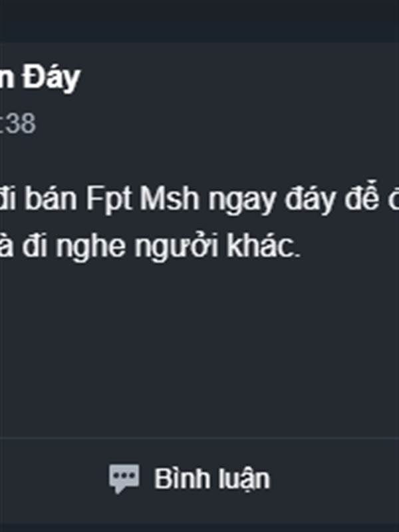The height and width of the screenshot is (532, 399).
Task: Click the post timestamp ending in :38
Action: click(x=18, y=124)
